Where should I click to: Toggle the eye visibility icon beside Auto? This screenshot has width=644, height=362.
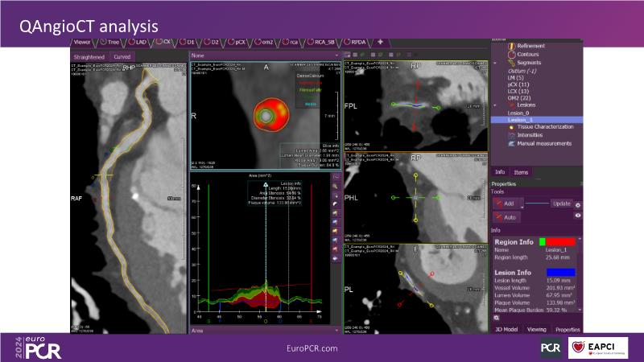coord(577,216)
